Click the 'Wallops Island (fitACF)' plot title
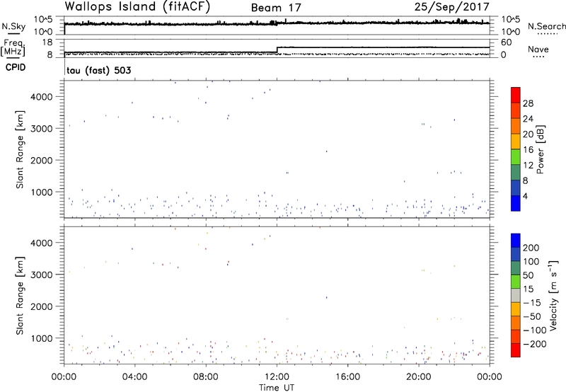Image resolution: width=566 pixels, height=392 pixels. pyautogui.click(x=137, y=6)
